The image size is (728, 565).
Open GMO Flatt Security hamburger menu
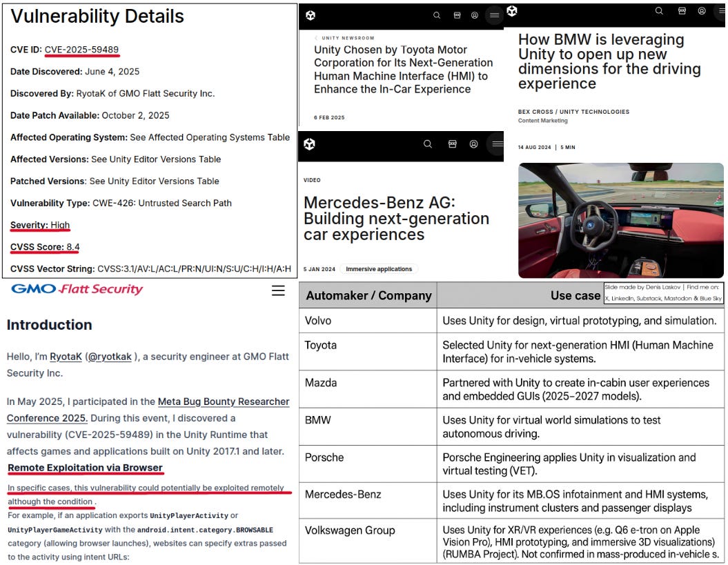tap(278, 290)
